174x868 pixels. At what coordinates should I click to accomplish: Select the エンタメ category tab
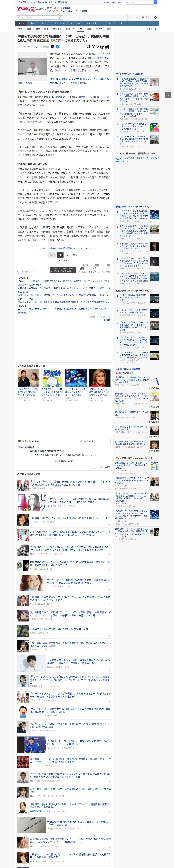57,29
